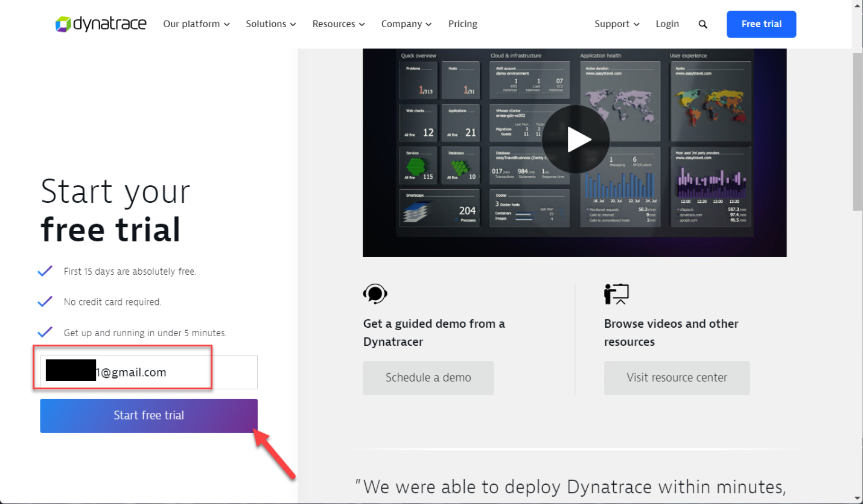Click the first checkmark beside 15 days free
This screenshot has width=863, height=504.
click(45, 272)
